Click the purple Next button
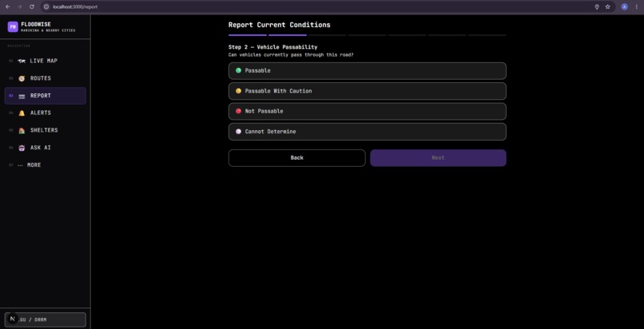The height and width of the screenshot is (329, 644). [x=438, y=158]
